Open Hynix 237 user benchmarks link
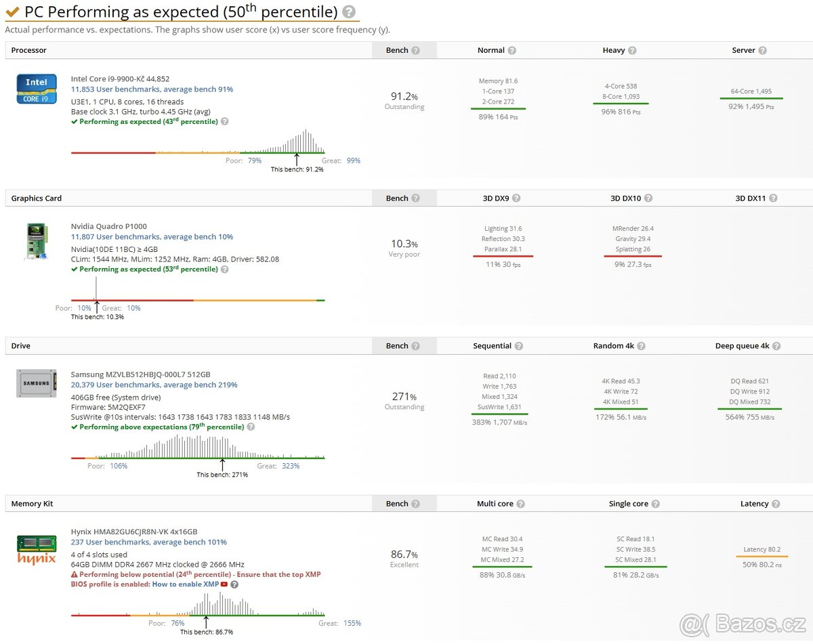The image size is (813, 644). pos(148,542)
